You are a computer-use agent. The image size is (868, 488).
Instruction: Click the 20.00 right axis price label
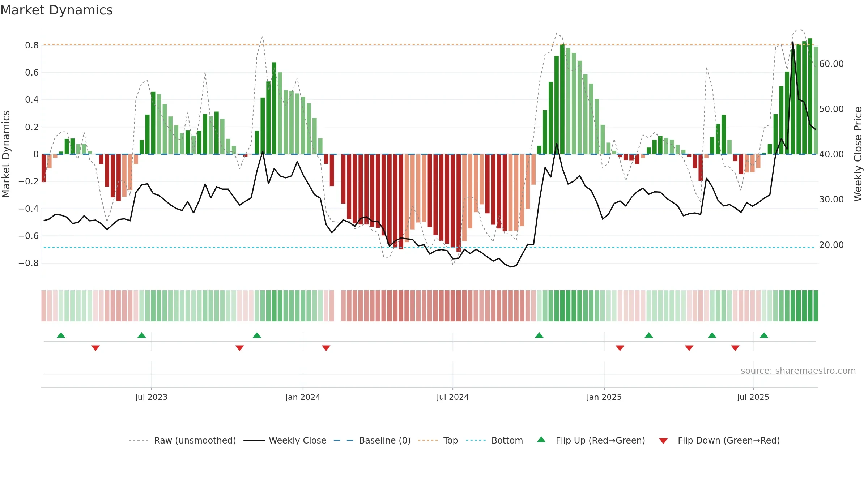point(831,245)
